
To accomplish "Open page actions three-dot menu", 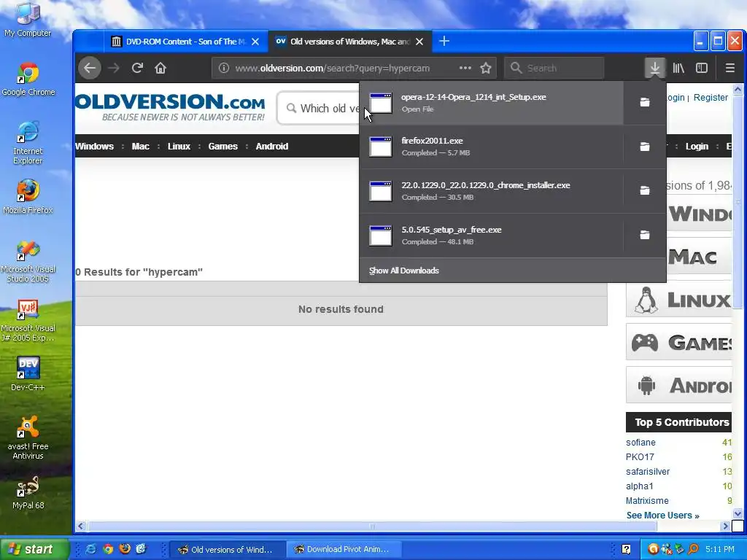I will 465,68.
